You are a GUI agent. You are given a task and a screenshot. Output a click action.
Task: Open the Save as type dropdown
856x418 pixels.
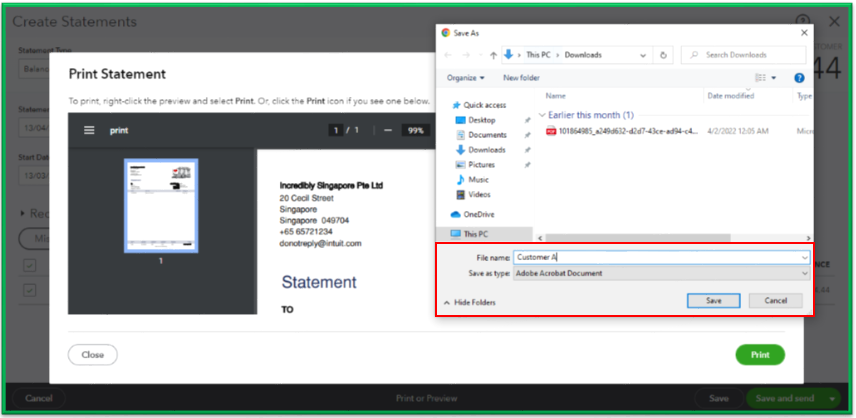coord(661,273)
